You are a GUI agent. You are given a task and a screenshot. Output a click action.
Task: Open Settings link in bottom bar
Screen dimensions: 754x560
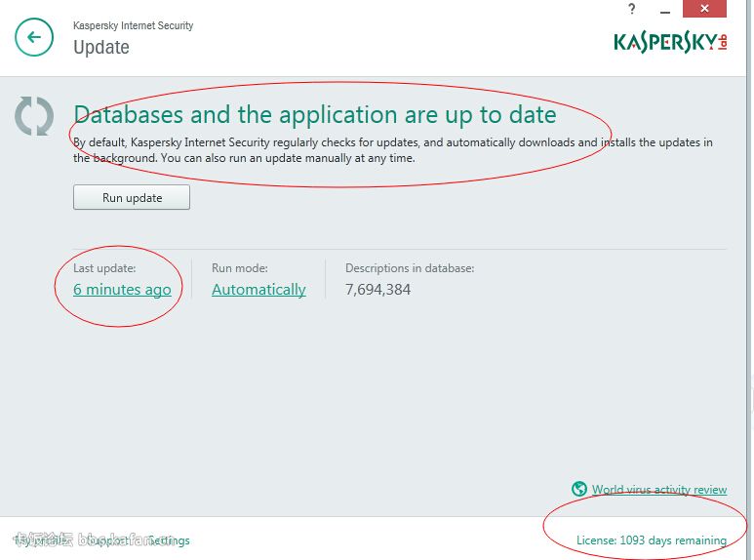point(169,540)
